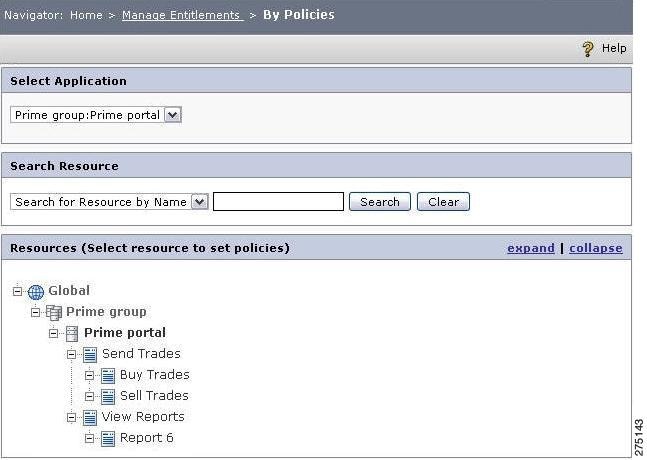Click the By Policies breadcrumb text
Screen dimensions: 647x460
point(299,15)
